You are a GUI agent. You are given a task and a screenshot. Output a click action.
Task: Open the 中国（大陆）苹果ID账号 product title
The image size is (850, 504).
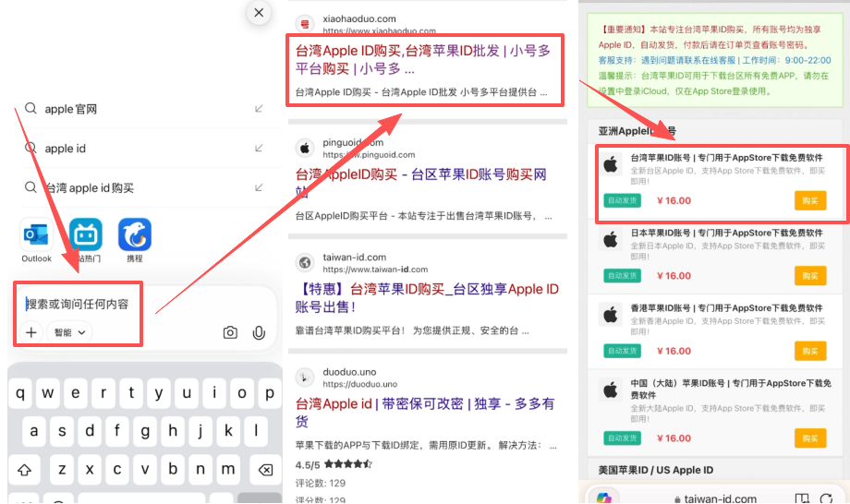[x=731, y=390]
